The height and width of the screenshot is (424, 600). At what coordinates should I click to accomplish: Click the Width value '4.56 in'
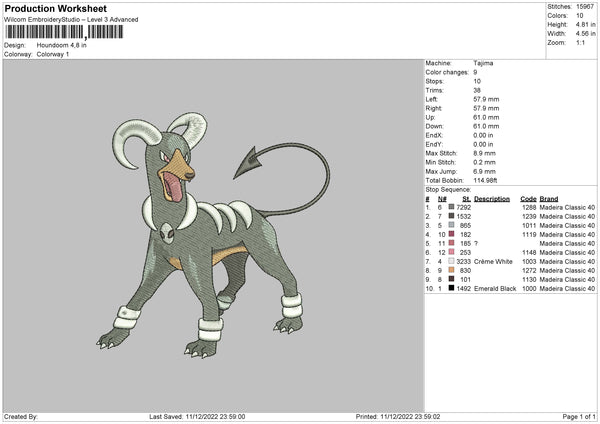pyautogui.click(x=585, y=34)
